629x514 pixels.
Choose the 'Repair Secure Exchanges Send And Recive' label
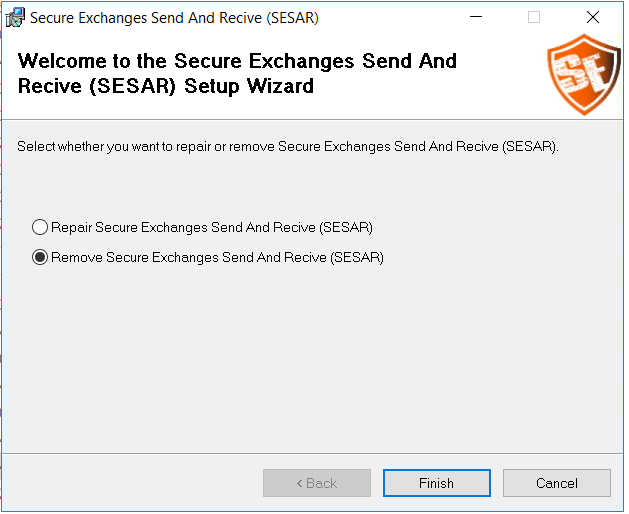tap(212, 228)
